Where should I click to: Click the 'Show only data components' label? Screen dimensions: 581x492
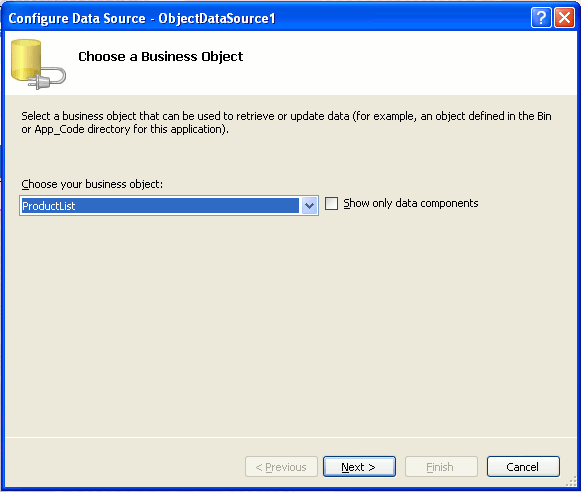point(411,203)
